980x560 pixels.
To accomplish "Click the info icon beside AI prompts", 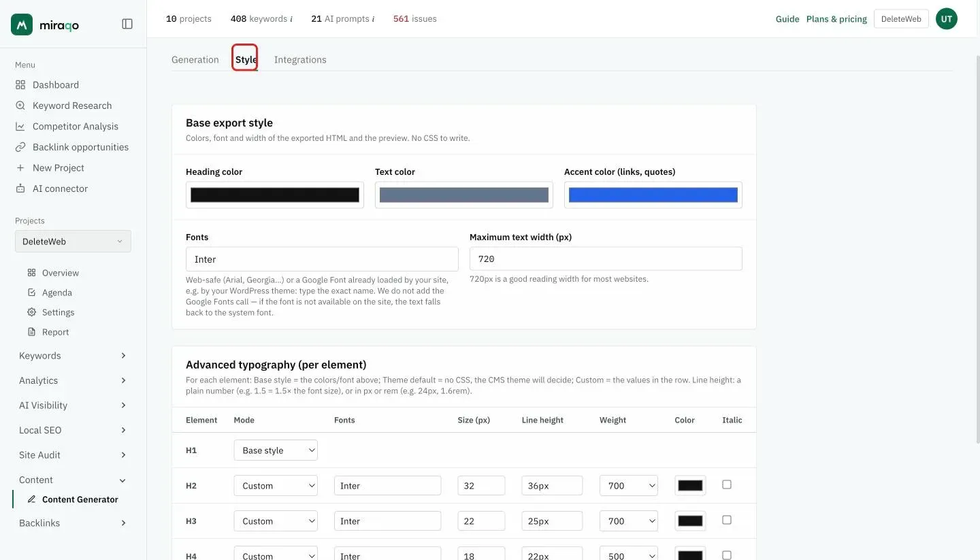I will 373,19.
